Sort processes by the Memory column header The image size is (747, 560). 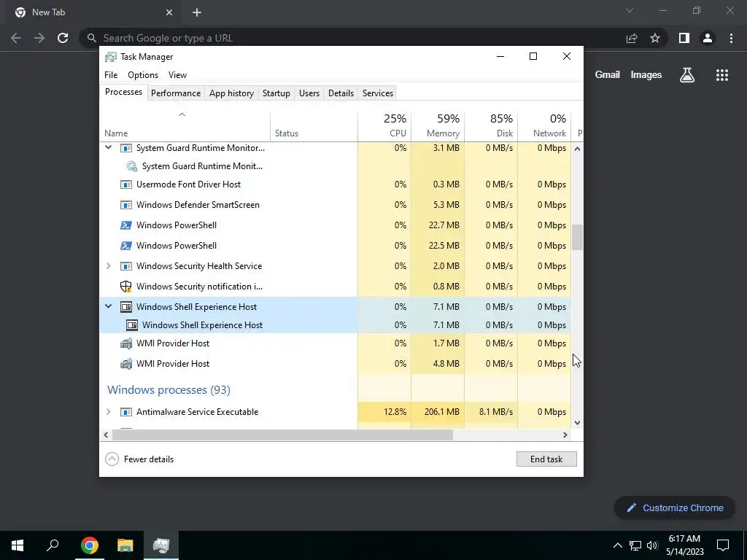point(438,125)
